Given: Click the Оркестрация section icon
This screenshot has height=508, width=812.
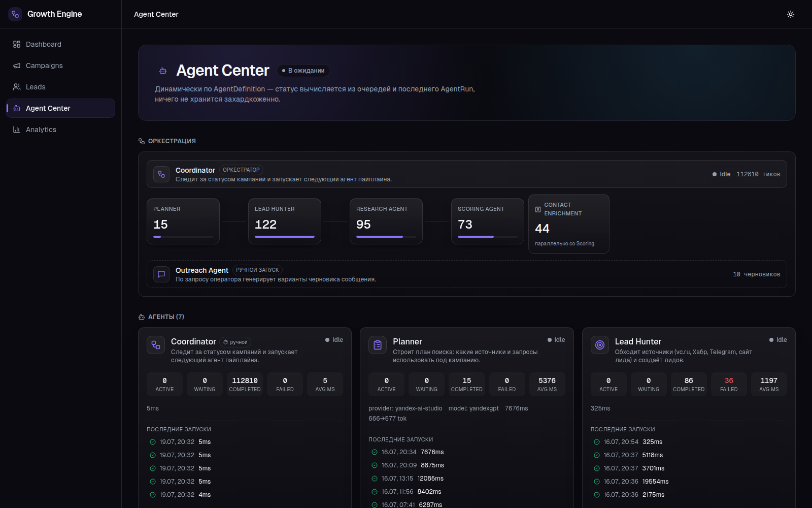Looking at the screenshot, I should (142, 141).
